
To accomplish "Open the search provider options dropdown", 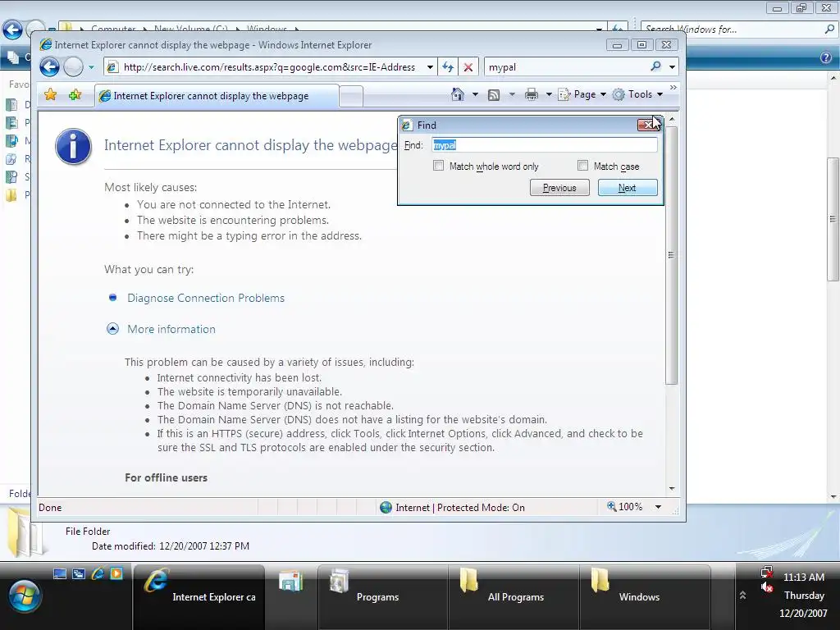I will [x=672, y=67].
